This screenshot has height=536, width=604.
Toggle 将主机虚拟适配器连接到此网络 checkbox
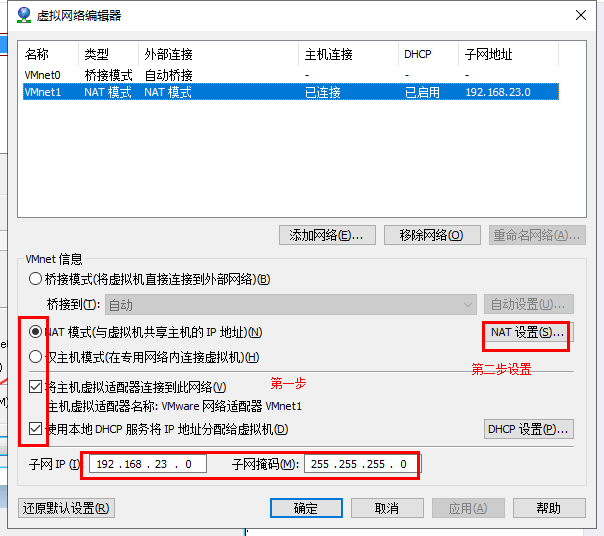click(x=35, y=386)
